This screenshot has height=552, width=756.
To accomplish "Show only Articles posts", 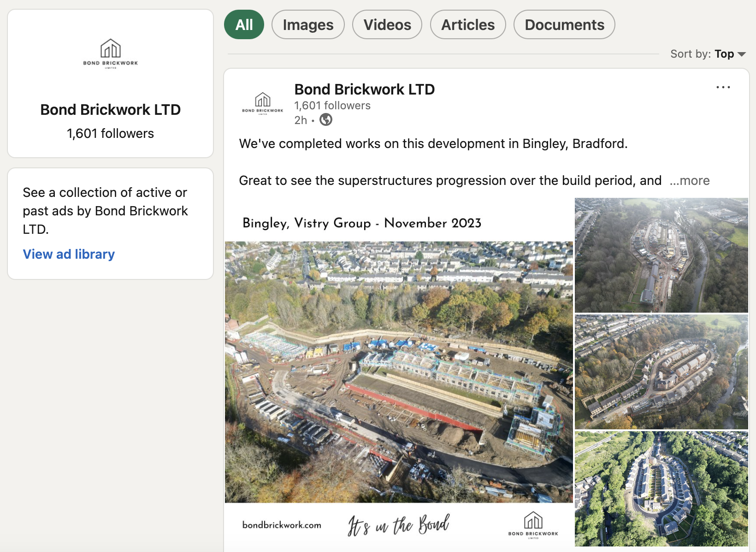I will pos(467,25).
